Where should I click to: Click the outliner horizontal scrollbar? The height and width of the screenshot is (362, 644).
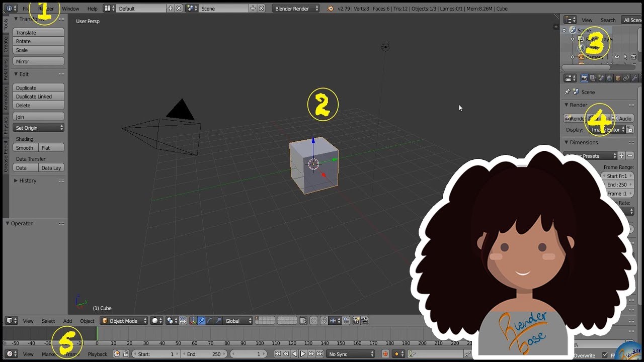pyautogui.click(x=585, y=67)
